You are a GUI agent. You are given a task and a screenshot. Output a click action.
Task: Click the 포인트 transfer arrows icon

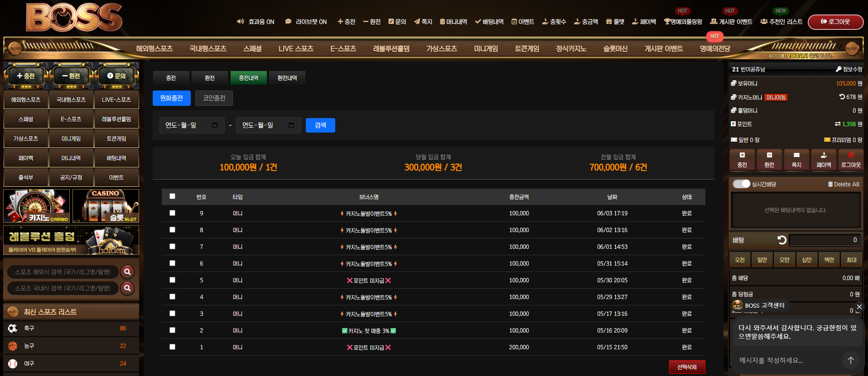point(838,124)
